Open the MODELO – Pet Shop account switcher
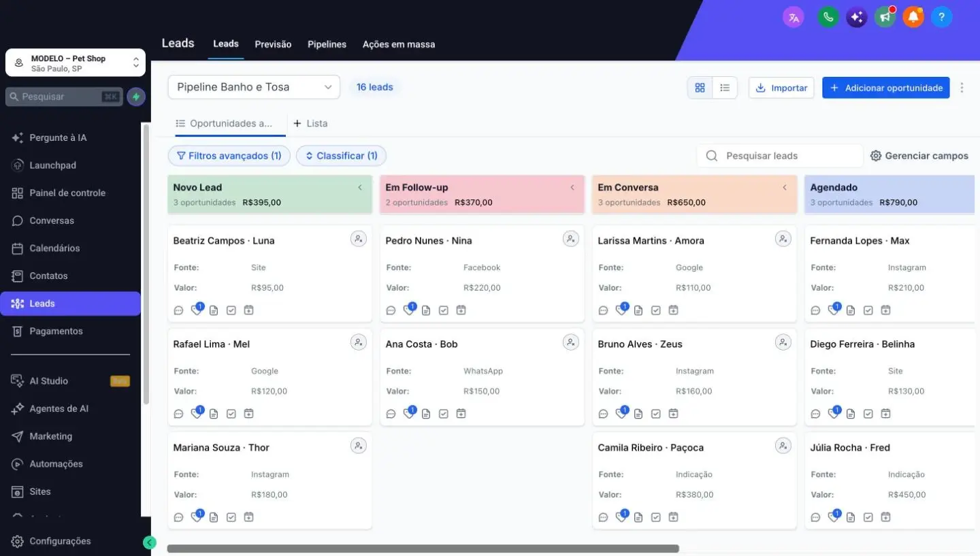Screen dimensions: 980x556 tap(76, 63)
